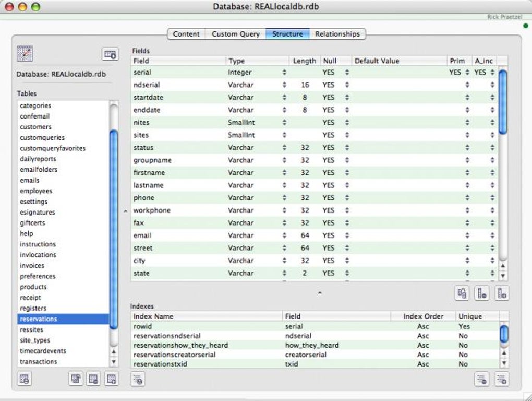Toggle the Prim stepper for the startdate field
532x401 pixels.
click(467, 98)
